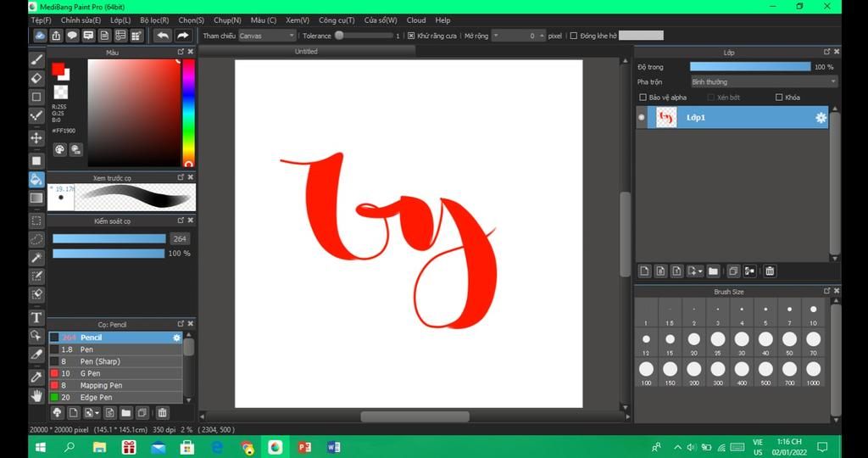Select the Eraser tool
868x458 pixels.
click(x=36, y=78)
